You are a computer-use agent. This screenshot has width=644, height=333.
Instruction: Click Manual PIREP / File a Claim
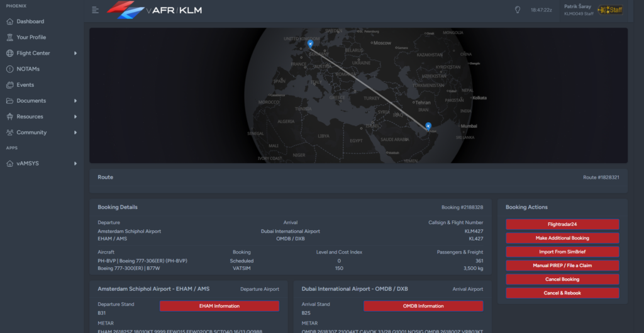562,266
